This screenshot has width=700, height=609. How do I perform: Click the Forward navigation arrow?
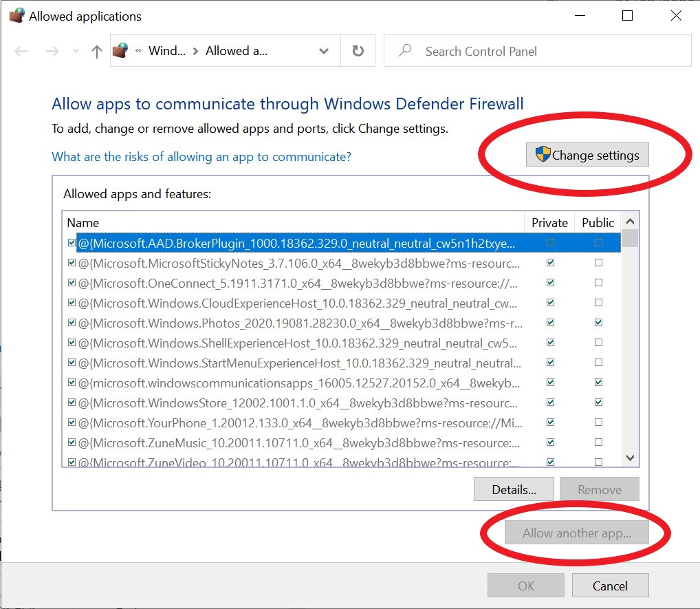click(x=52, y=52)
